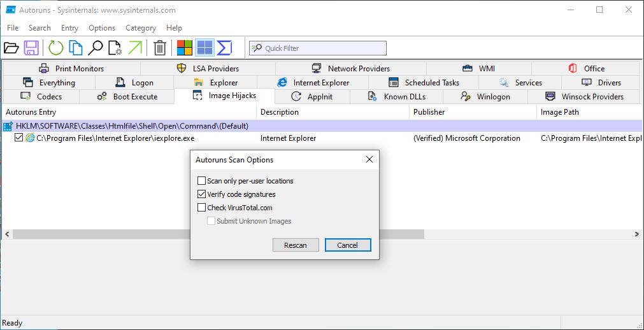This screenshot has height=330, width=644.
Task: Open the Entry menu
Action: [x=69, y=28]
